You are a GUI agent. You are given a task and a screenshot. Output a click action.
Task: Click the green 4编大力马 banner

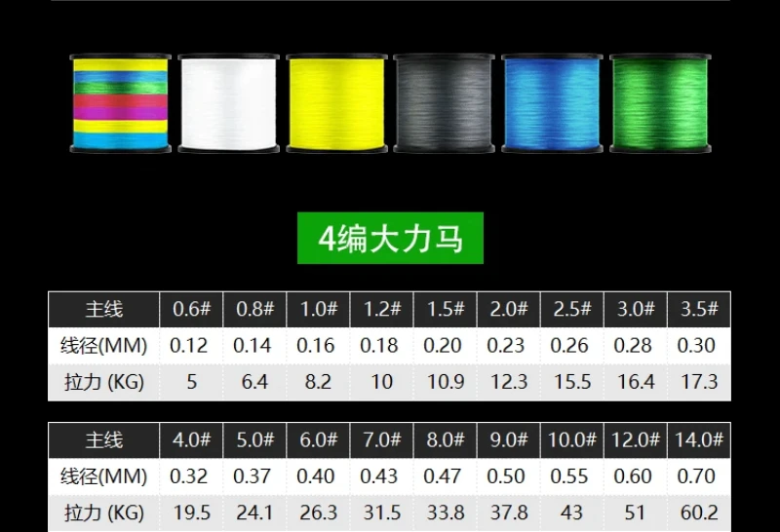point(391,238)
